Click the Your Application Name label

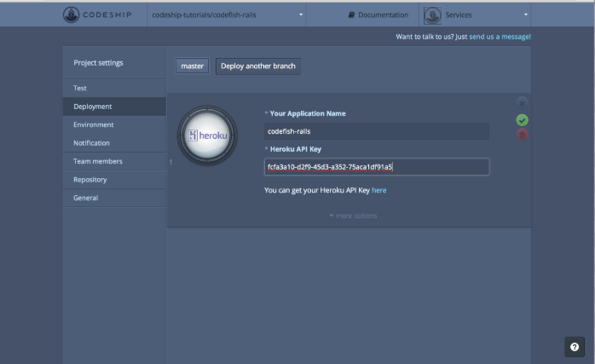point(308,113)
